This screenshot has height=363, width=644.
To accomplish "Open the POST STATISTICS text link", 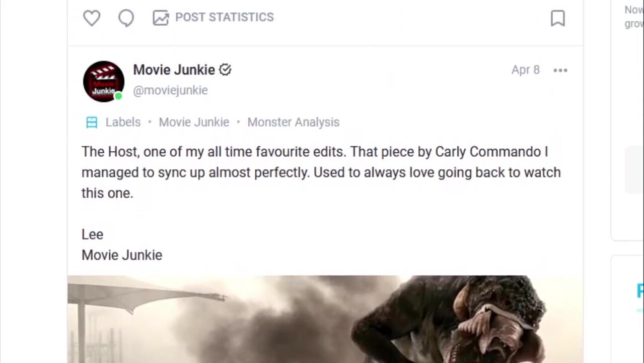I will [224, 17].
